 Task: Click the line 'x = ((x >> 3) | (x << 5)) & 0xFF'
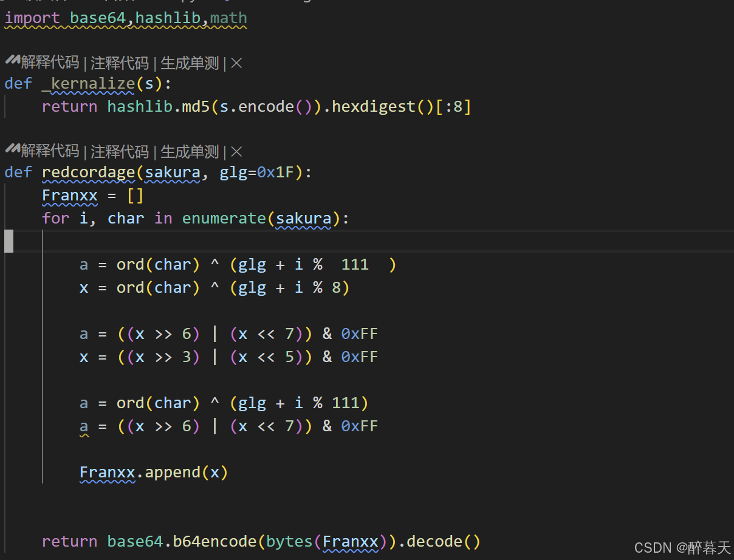(x=229, y=357)
